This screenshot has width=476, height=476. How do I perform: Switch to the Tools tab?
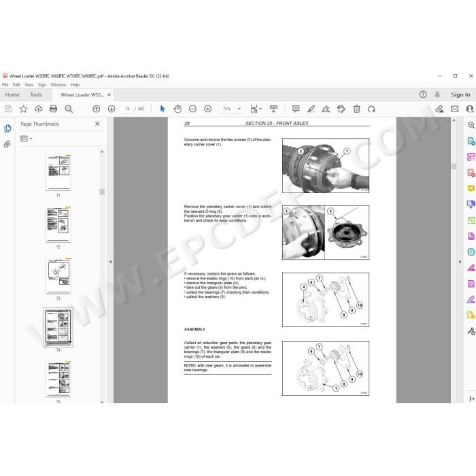(x=36, y=95)
